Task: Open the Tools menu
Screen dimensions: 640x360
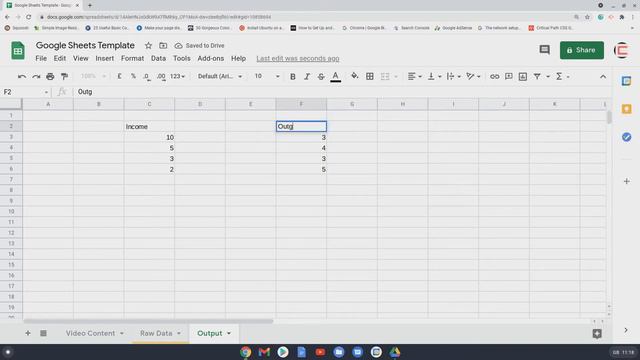Action: 182,58
